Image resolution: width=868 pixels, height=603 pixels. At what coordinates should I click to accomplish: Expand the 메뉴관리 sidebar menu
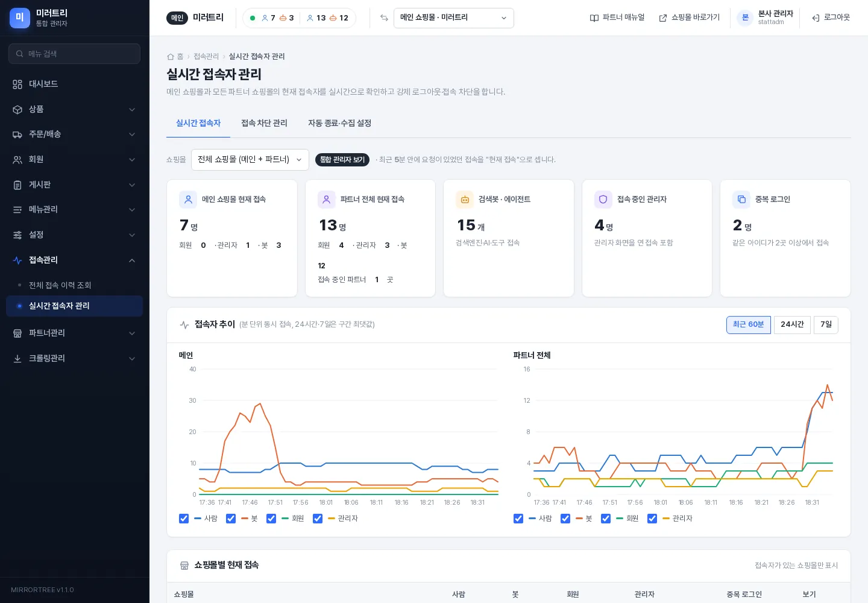pos(75,210)
